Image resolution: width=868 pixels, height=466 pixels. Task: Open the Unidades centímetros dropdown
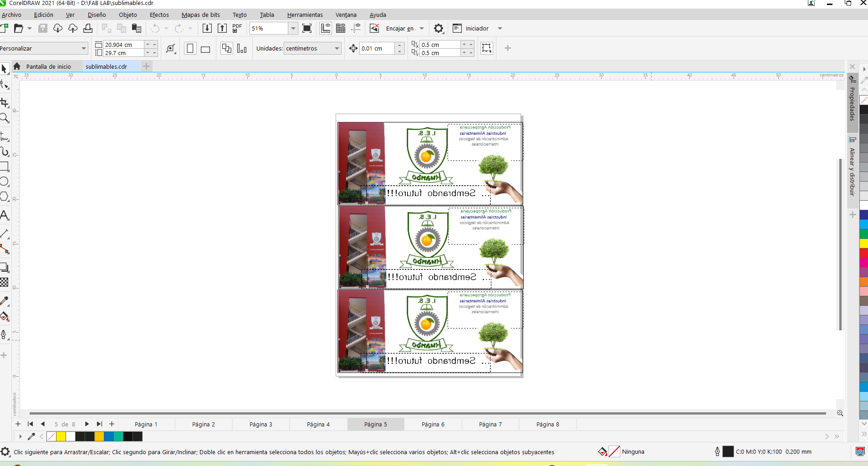[337, 48]
